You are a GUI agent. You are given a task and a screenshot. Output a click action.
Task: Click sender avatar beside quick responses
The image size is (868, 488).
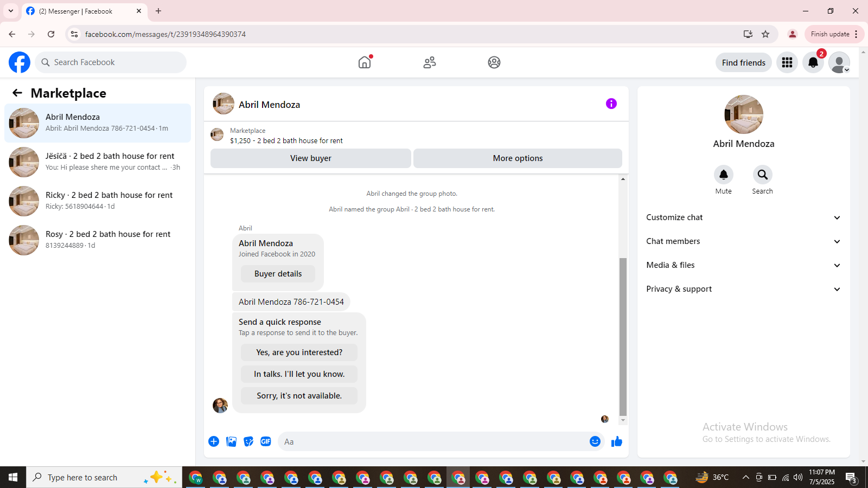220,405
